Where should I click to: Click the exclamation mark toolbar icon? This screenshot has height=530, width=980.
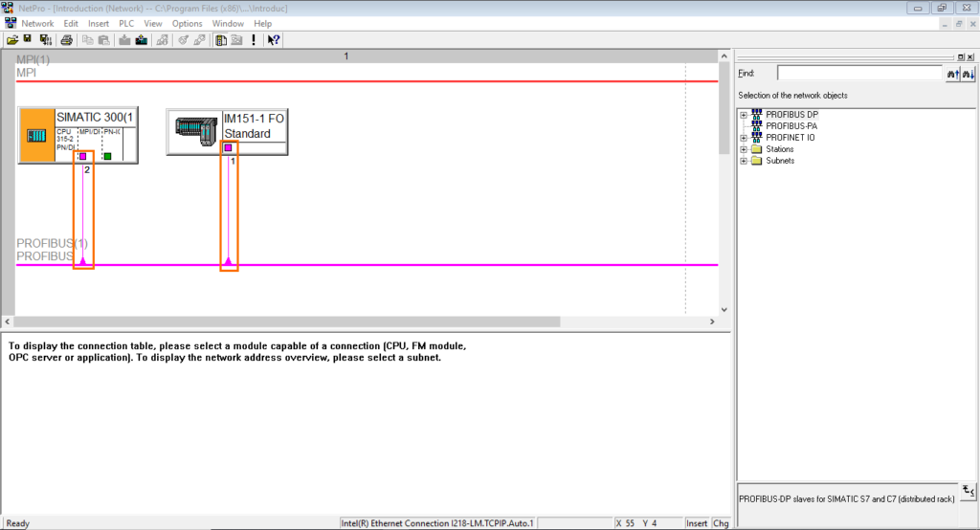pos(253,40)
